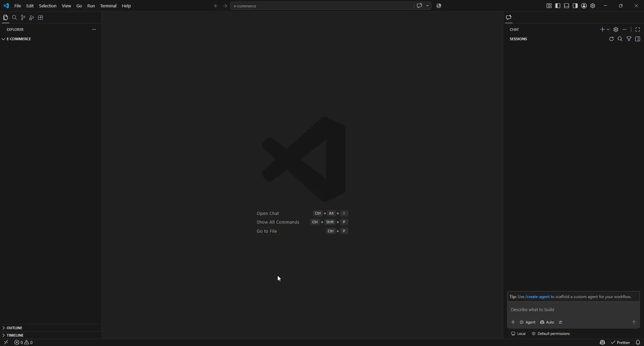
Task: Open the Run menu
Action: click(91, 6)
